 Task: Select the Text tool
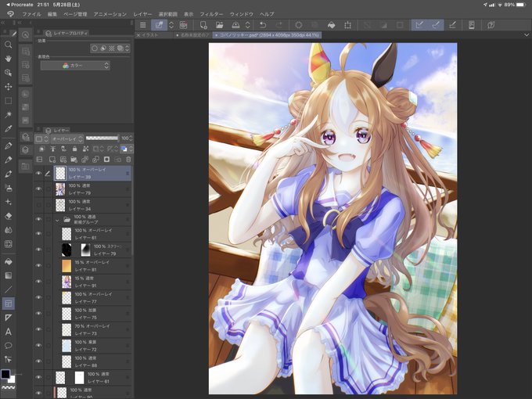[x=8, y=332]
